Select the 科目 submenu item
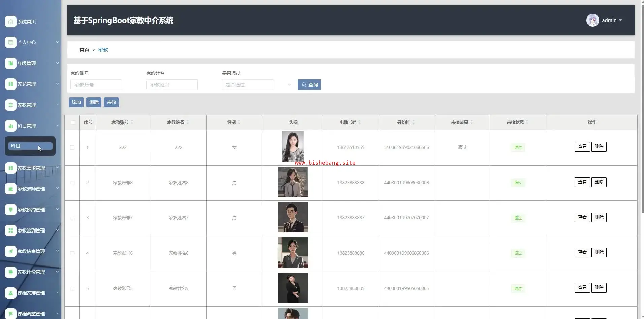This screenshot has width=644, height=319. point(30,146)
